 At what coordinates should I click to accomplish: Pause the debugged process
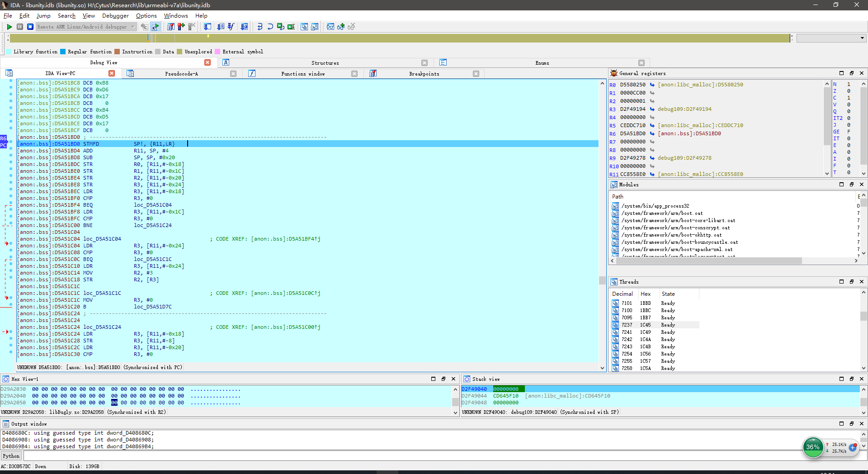click(20, 27)
